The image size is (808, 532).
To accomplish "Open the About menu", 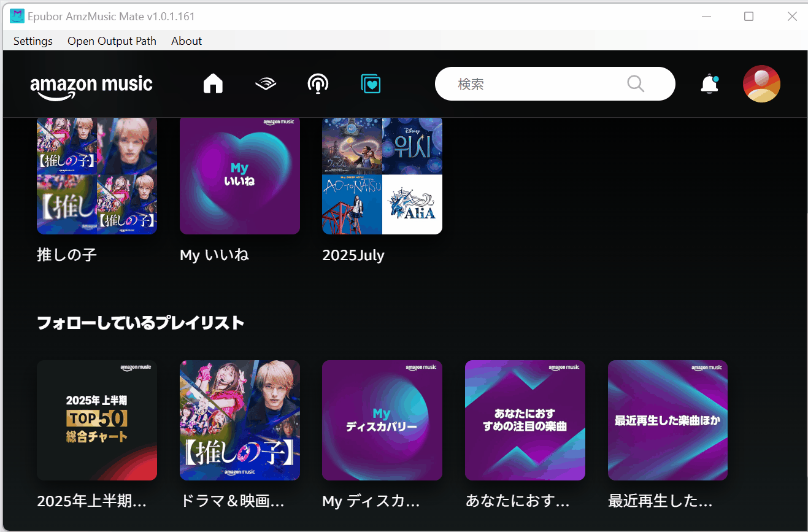I will [187, 41].
